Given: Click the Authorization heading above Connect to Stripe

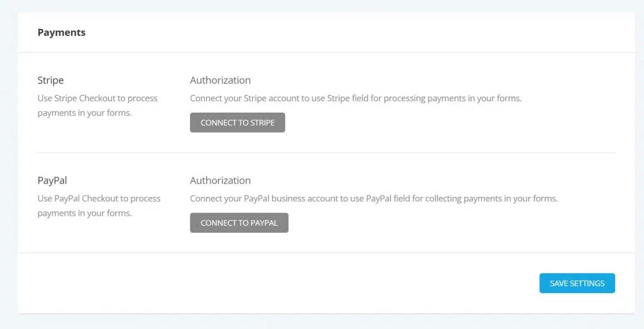Looking at the screenshot, I should (x=220, y=81).
